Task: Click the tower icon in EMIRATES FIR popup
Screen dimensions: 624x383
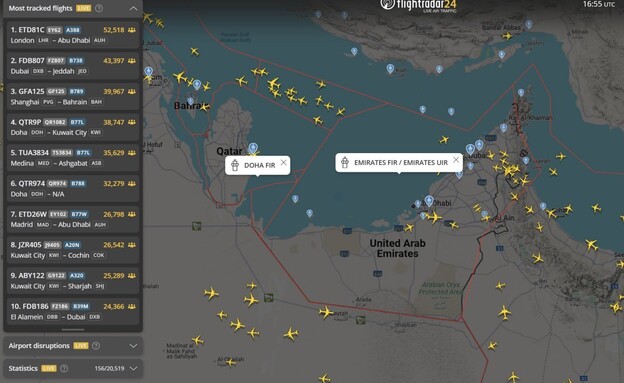Action: pyautogui.click(x=345, y=162)
